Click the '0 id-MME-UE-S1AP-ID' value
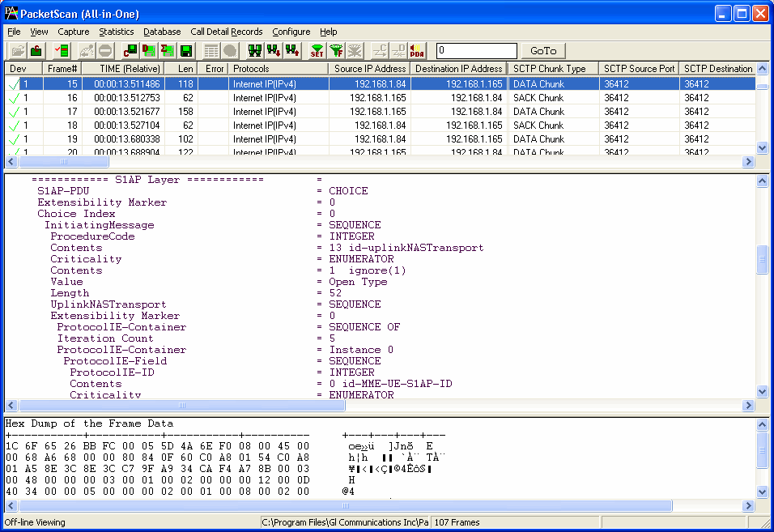Viewport: 774px width, 532px height. click(390, 384)
